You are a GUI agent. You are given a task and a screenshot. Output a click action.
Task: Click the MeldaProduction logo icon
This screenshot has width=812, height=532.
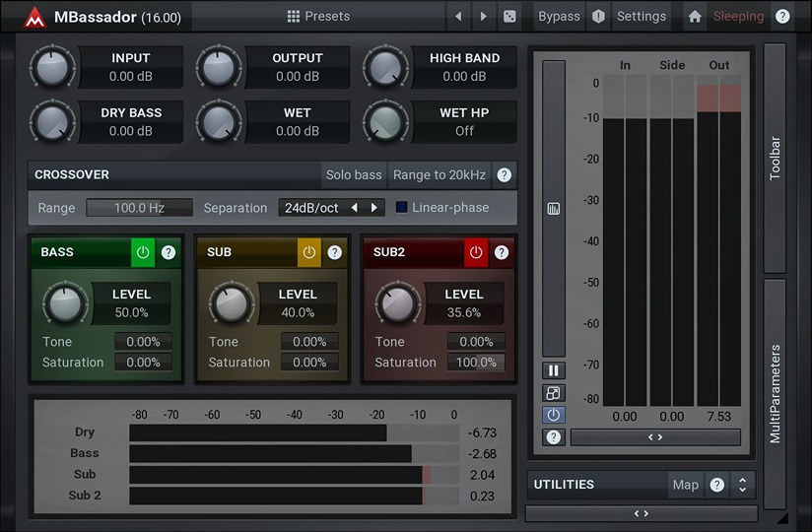click(34, 18)
